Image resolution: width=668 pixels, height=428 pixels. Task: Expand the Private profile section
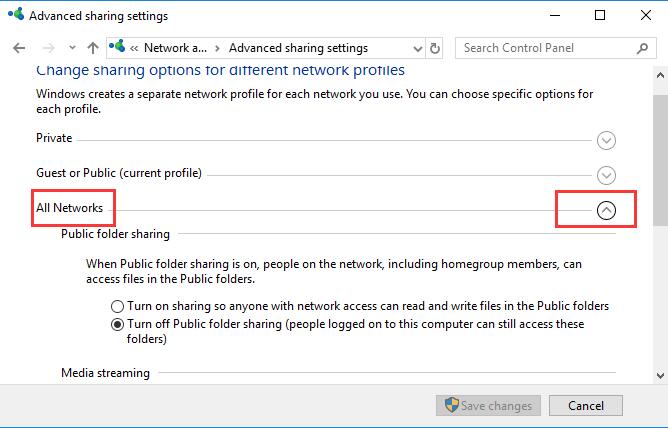pyautogui.click(x=606, y=141)
